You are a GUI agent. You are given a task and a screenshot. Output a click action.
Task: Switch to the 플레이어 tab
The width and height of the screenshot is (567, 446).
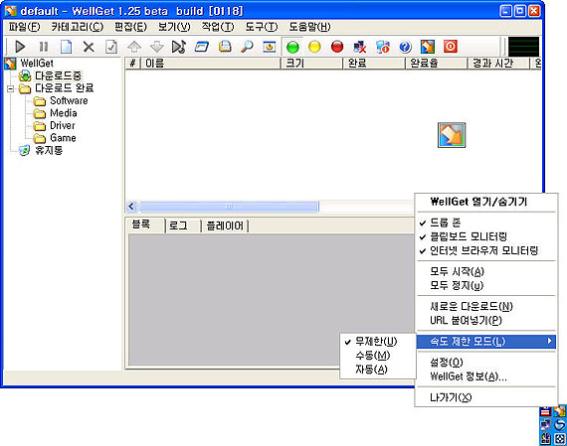pos(225,226)
